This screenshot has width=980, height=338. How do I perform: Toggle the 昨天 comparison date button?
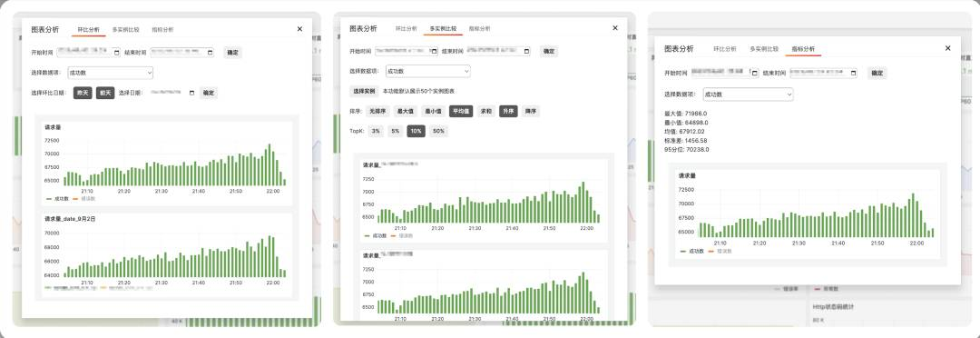[83, 93]
